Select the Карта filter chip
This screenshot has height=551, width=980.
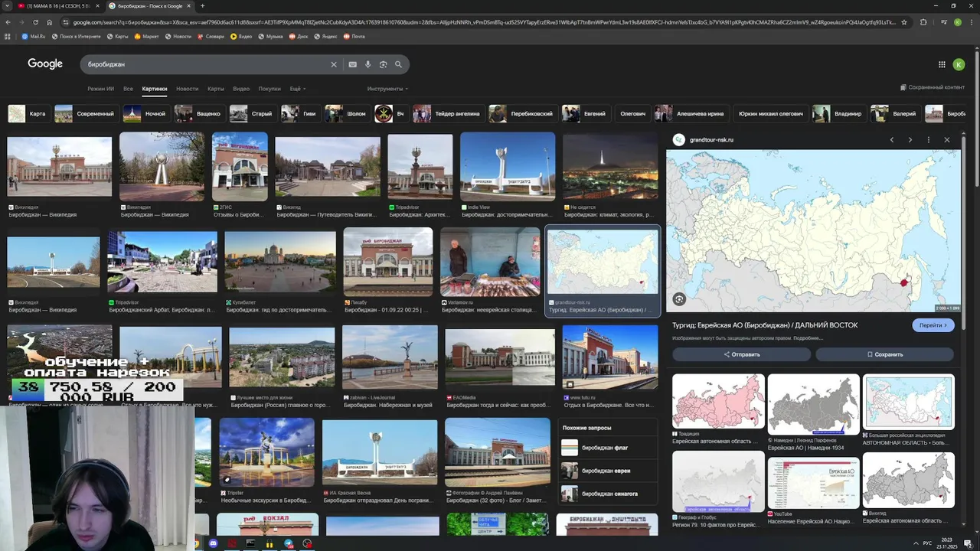28,113
